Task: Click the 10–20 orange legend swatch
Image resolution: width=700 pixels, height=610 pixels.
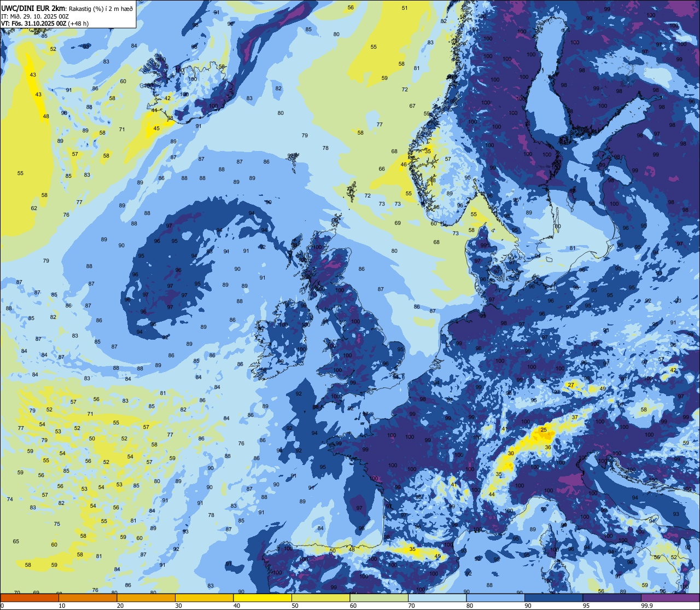Action: pyautogui.click(x=87, y=597)
